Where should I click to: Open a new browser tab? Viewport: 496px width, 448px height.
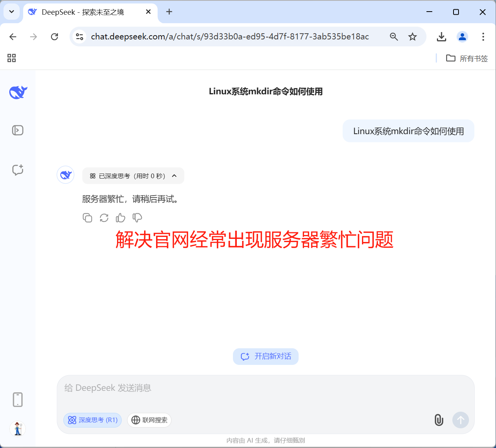[x=169, y=12]
